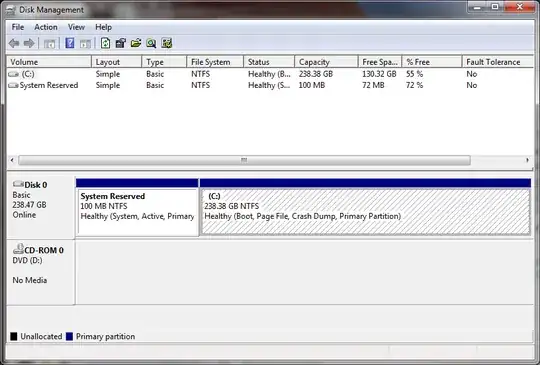Viewport: 540px width, 365px height.
Task: Open the Help menu
Action: tap(103, 27)
